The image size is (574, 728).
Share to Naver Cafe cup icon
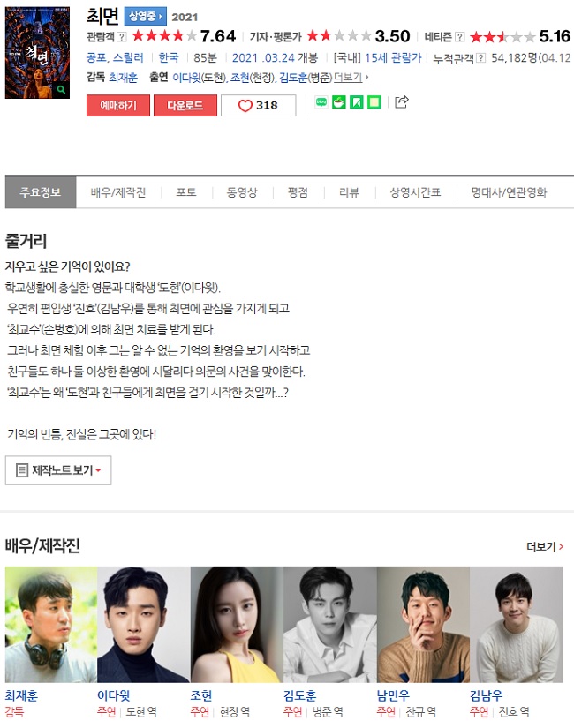(339, 102)
